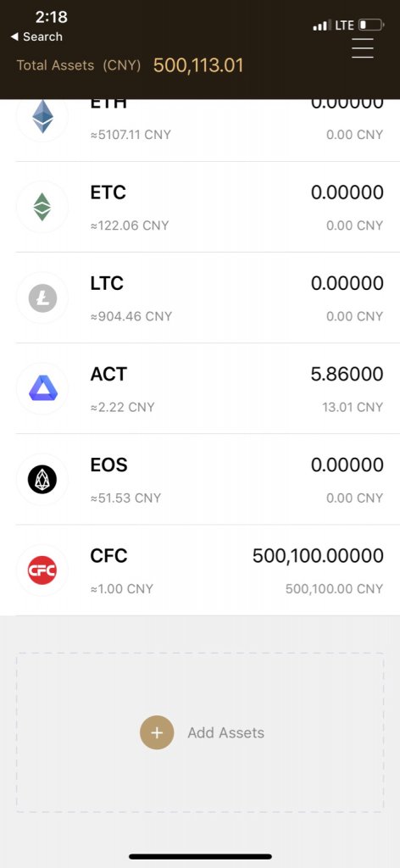Open the ETC asset name

108,192
